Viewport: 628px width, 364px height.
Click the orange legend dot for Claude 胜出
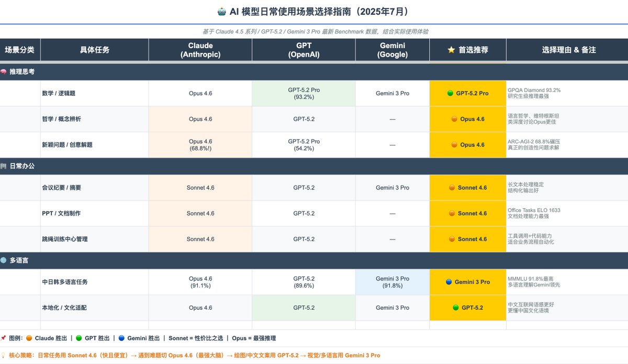click(x=29, y=338)
